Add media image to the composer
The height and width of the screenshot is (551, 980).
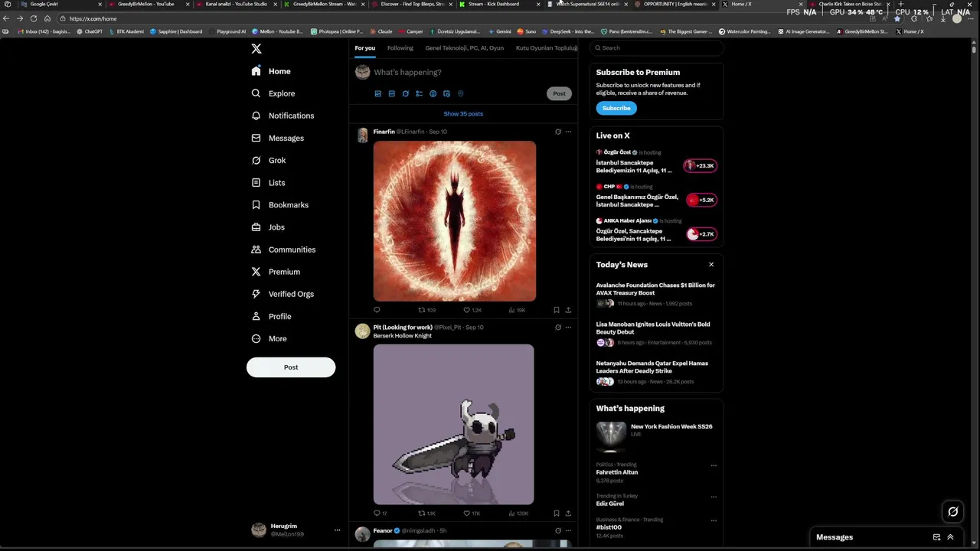click(377, 93)
